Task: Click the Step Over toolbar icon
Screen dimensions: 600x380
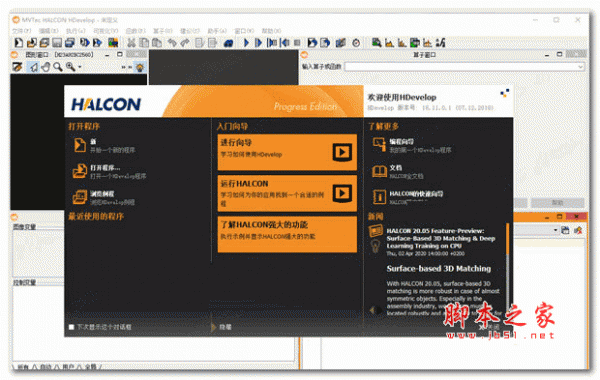Action: point(258,42)
